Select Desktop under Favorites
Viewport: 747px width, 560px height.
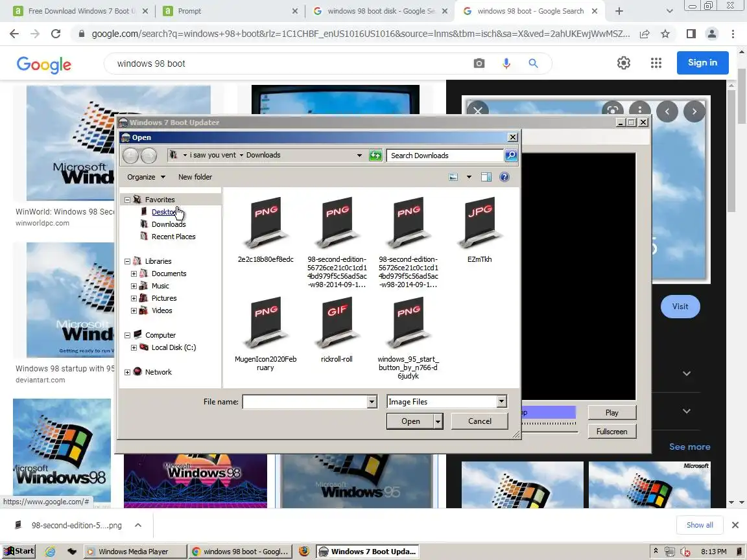point(163,213)
